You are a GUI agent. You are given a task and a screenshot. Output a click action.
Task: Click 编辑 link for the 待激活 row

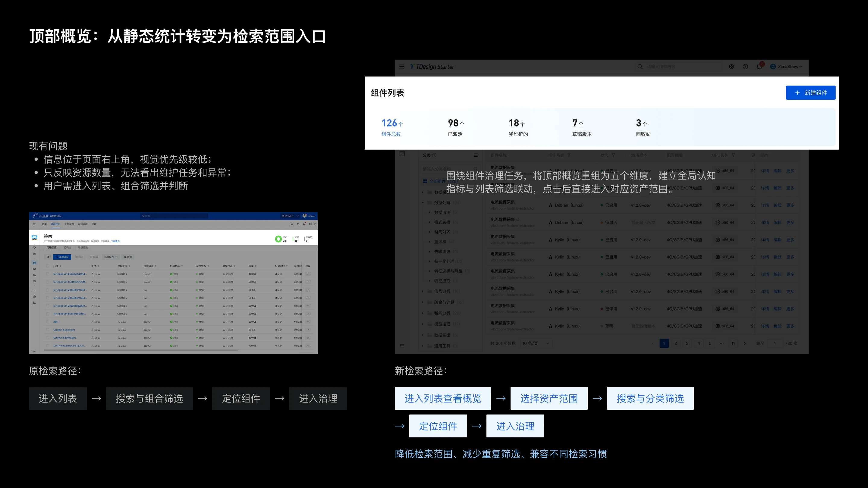click(x=777, y=223)
